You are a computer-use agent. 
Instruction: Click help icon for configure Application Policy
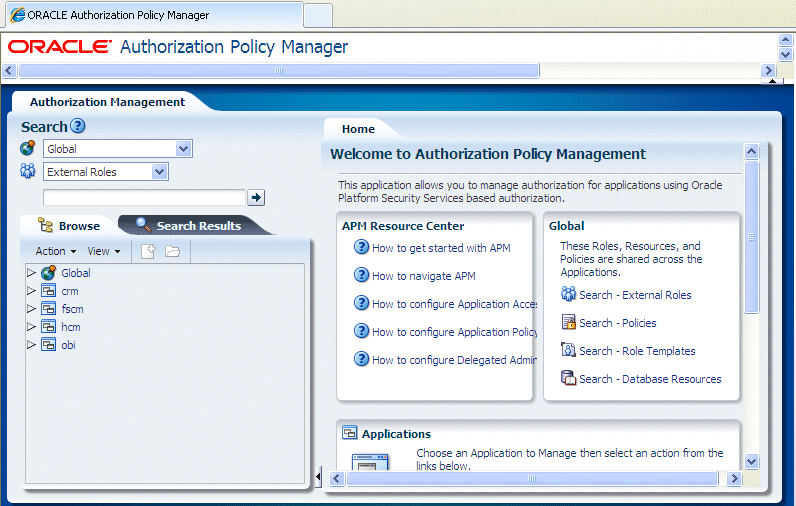tap(361, 331)
